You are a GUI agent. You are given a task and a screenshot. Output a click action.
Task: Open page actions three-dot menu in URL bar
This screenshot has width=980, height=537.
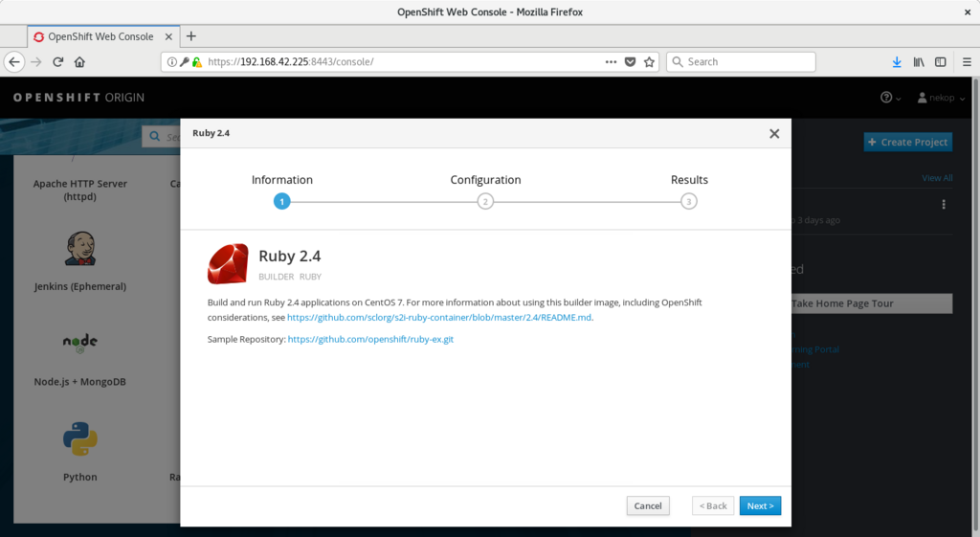611,62
